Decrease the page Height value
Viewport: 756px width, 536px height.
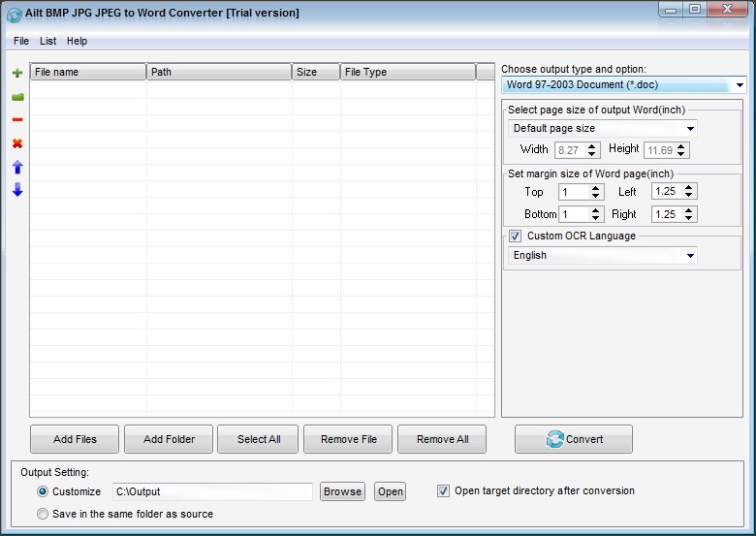pos(680,154)
